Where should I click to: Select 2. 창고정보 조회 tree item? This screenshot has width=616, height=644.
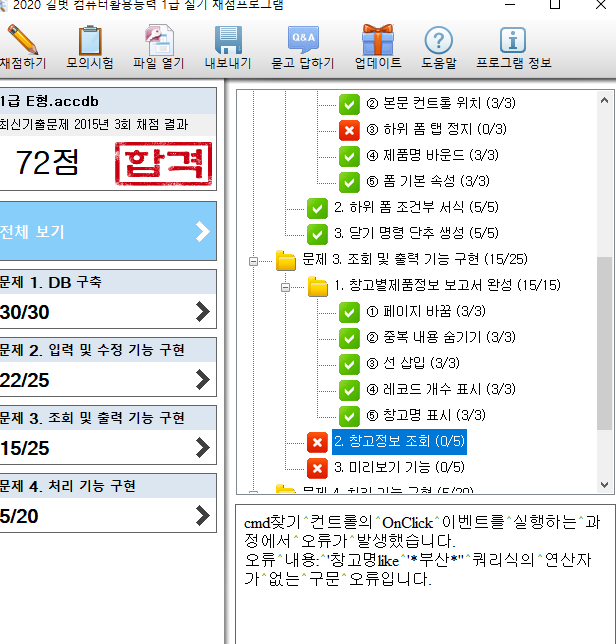(398, 441)
